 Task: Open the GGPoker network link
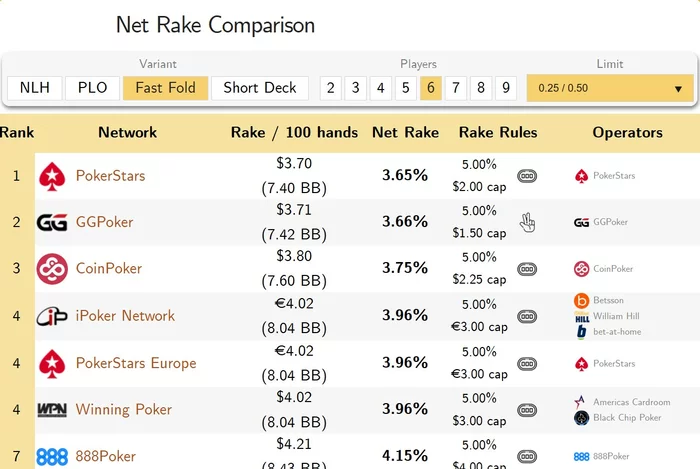point(104,222)
